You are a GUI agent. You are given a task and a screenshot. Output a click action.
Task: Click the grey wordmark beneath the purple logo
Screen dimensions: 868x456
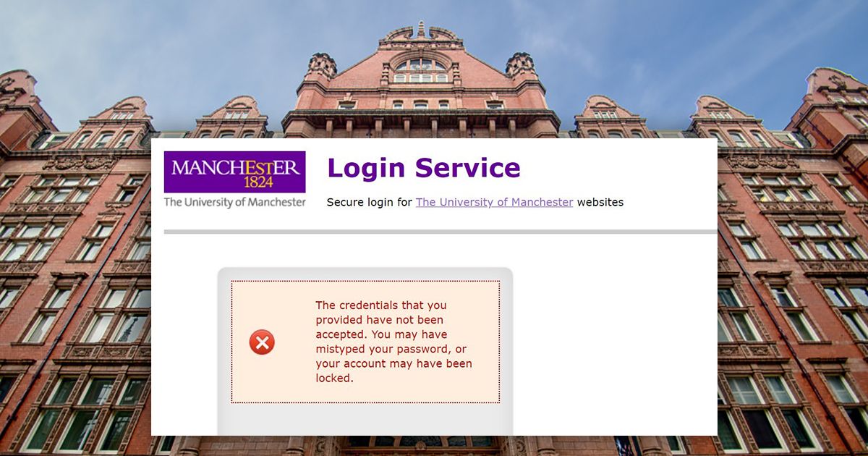click(234, 202)
